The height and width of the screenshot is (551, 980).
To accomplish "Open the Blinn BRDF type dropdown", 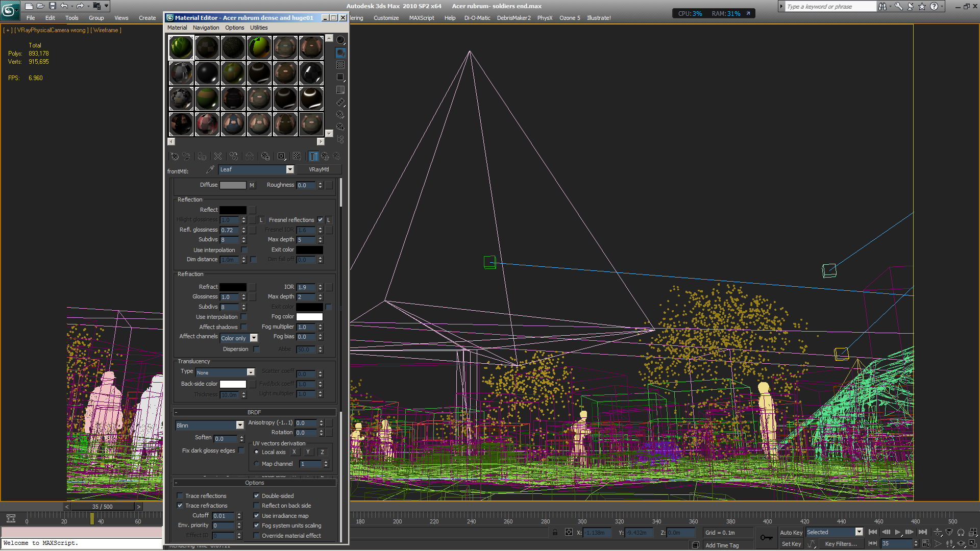I will pyautogui.click(x=239, y=425).
